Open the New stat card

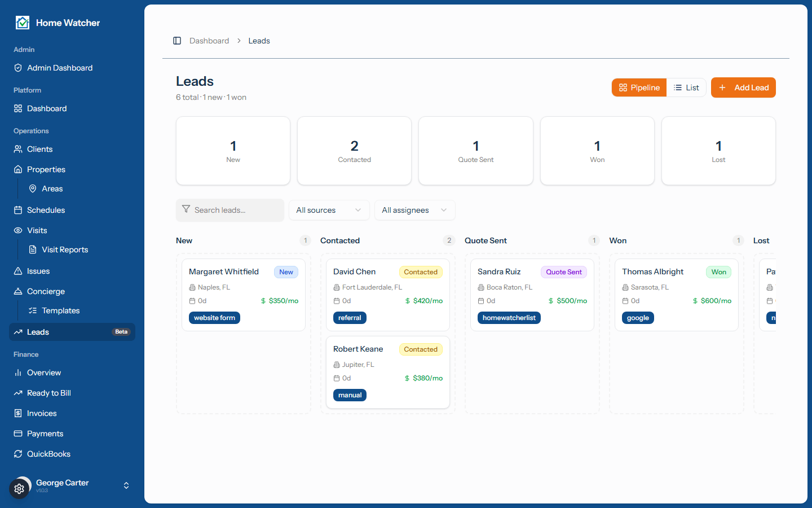(233, 151)
